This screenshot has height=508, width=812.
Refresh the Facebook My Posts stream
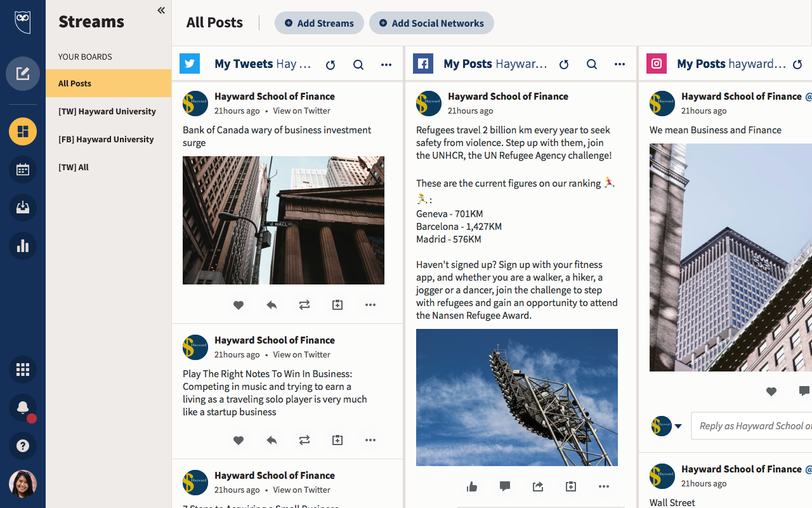pos(563,64)
